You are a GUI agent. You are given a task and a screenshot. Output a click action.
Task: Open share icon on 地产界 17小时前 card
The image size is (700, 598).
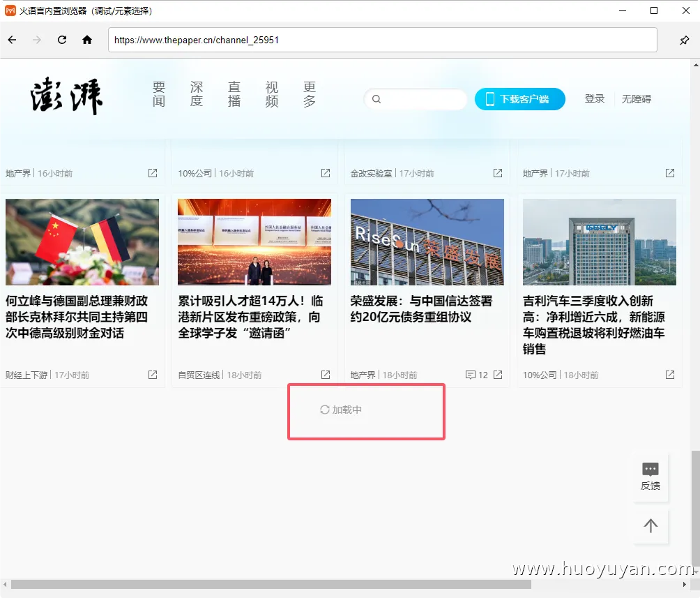tap(670, 173)
